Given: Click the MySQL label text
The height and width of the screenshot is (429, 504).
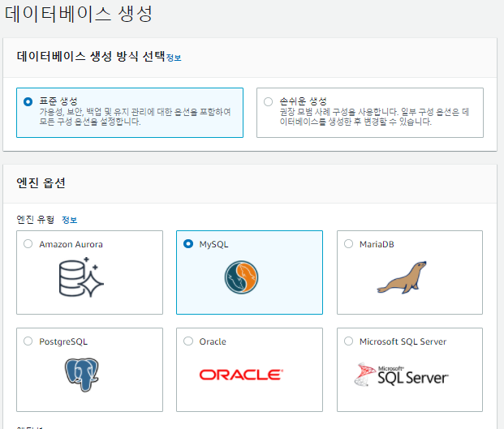Looking at the screenshot, I should (213, 244).
